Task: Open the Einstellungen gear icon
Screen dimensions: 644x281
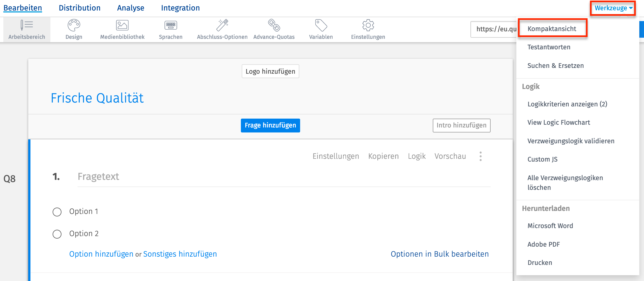Action: click(368, 25)
